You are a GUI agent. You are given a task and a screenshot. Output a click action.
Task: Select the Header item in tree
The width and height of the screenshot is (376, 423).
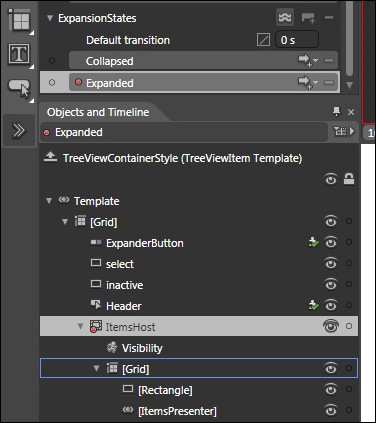pos(124,306)
